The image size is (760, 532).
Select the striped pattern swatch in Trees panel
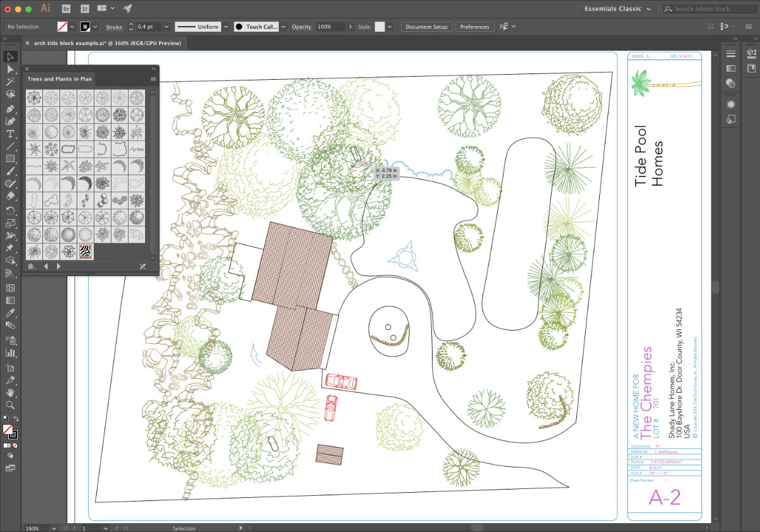pos(87,251)
